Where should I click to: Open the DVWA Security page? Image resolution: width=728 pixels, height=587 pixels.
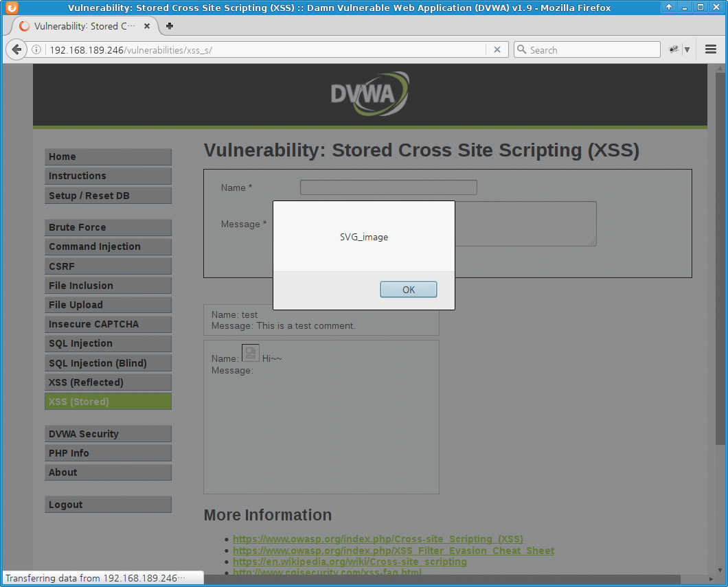(x=109, y=434)
